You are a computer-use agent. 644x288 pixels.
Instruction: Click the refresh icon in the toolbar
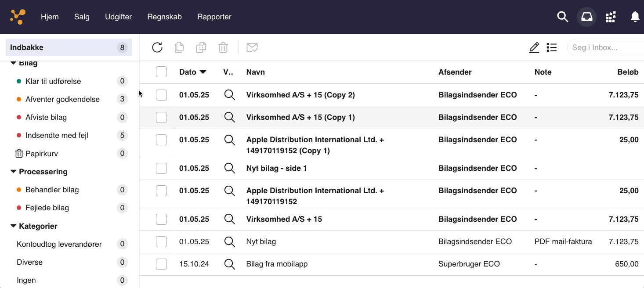157,47
